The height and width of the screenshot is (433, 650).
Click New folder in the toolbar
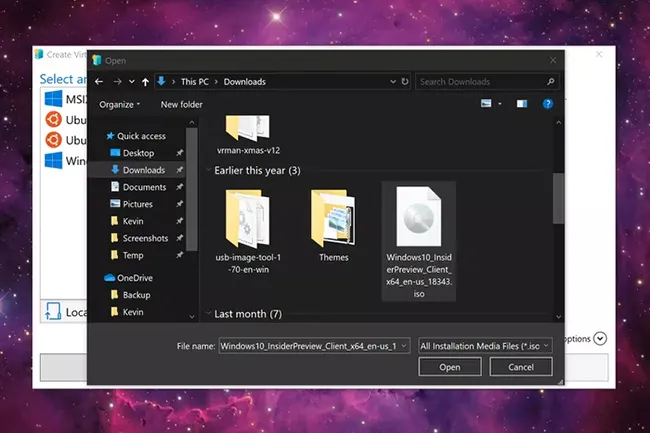coord(181,104)
